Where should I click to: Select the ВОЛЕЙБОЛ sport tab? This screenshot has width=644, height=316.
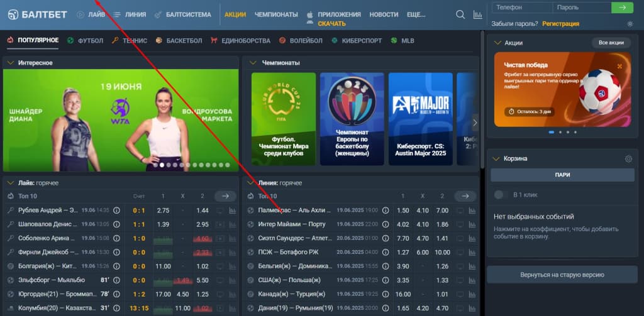tap(301, 41)
